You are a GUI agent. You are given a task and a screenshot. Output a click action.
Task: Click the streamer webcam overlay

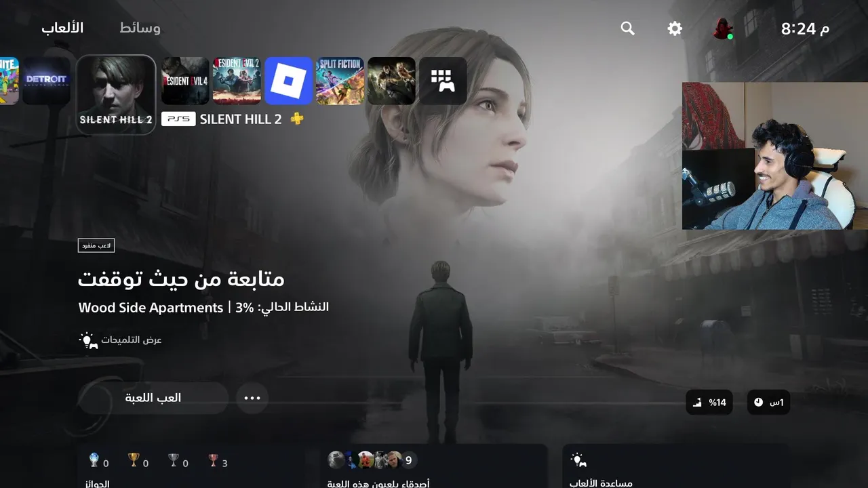click(x=775, y=156)
